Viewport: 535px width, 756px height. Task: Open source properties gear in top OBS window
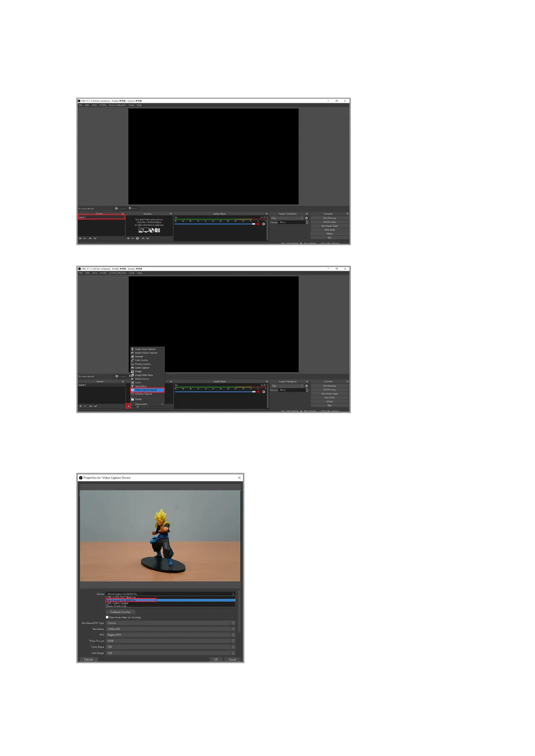(x=137, y=238)
